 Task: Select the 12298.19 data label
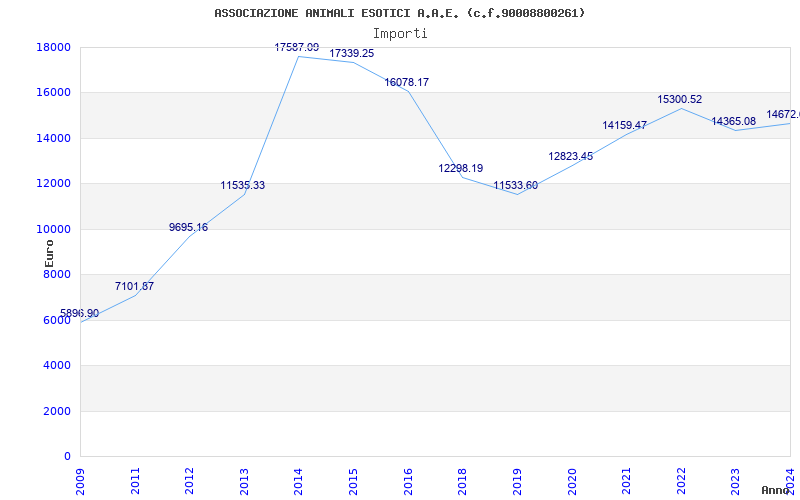coord(461,168)
